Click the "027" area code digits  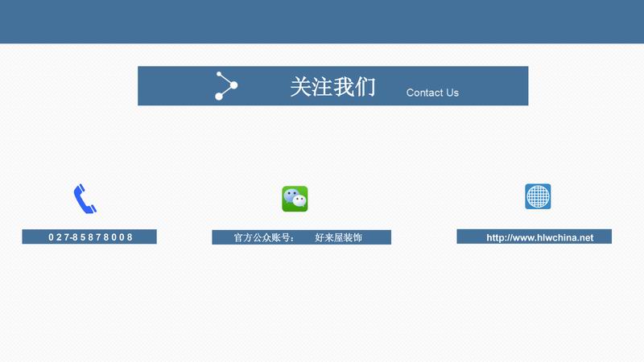tap(59, 237)
